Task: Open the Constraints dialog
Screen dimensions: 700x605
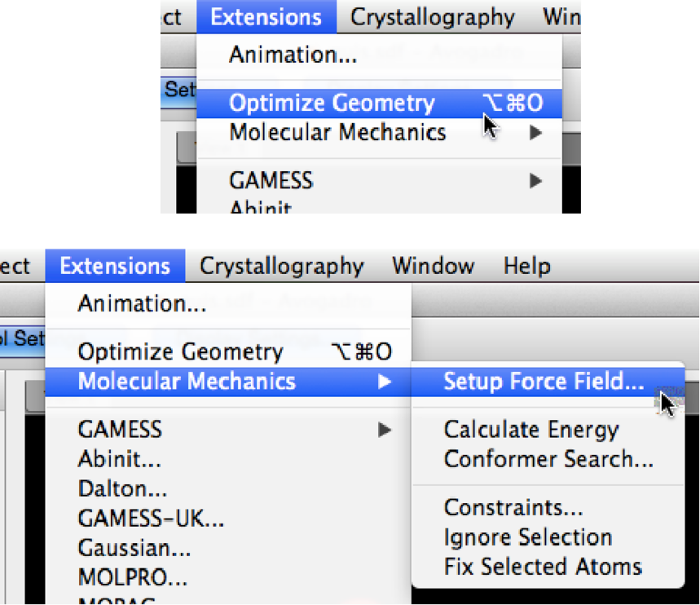Action: (513, 508)
